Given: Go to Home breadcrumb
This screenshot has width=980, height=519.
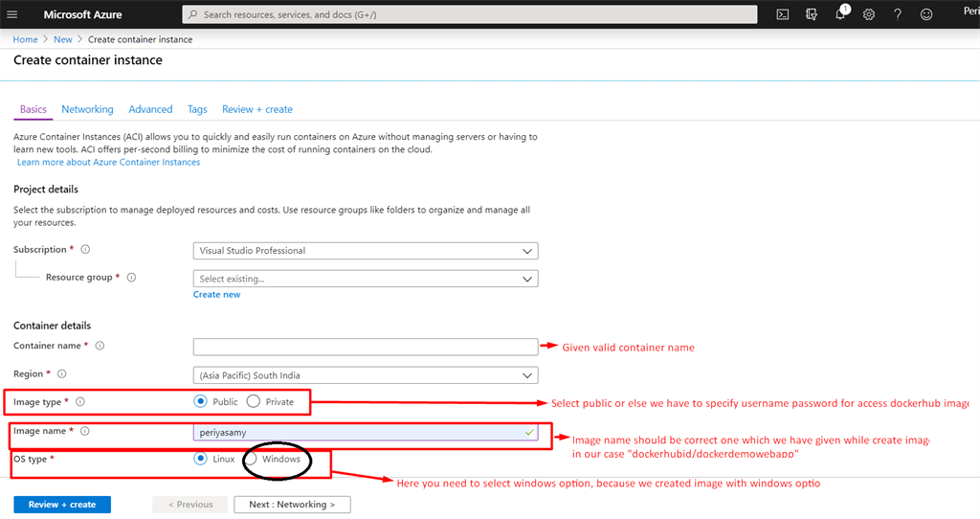Looking at the screenshot, I should pos(25,39).
